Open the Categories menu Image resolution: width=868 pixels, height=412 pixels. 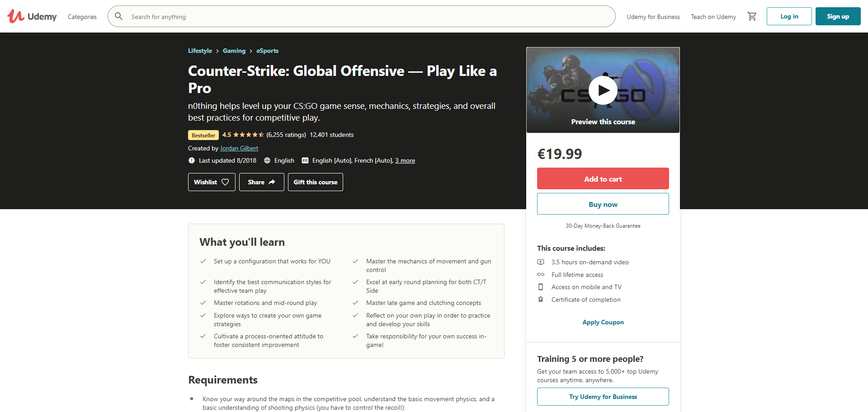[82, 17]
